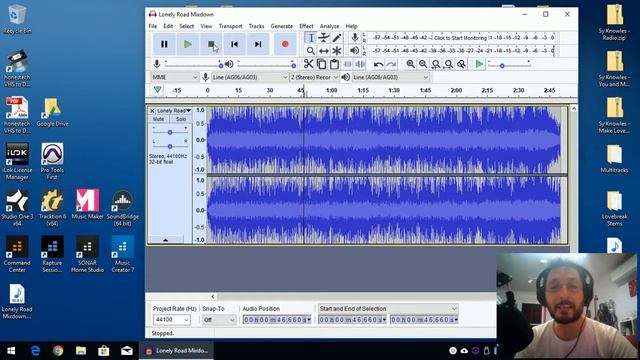Skip to end of track
This screenshot has width=640, height=360.
pos(258,44)
